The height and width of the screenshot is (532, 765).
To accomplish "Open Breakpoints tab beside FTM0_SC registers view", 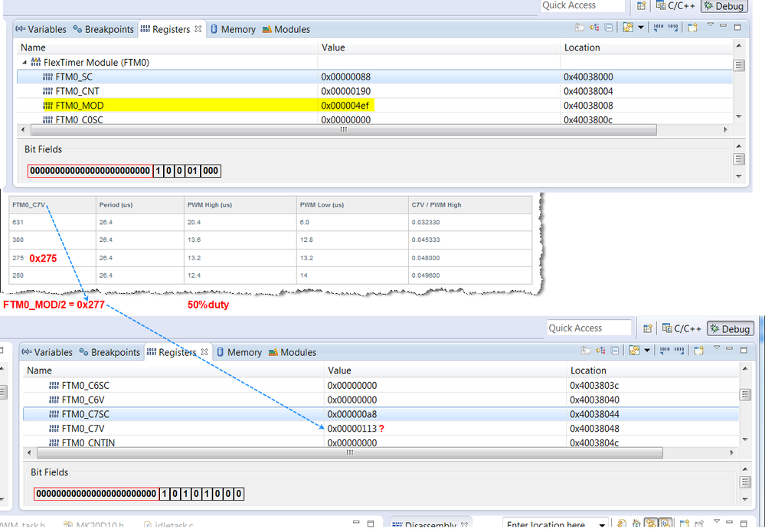I will coord(103,29).
